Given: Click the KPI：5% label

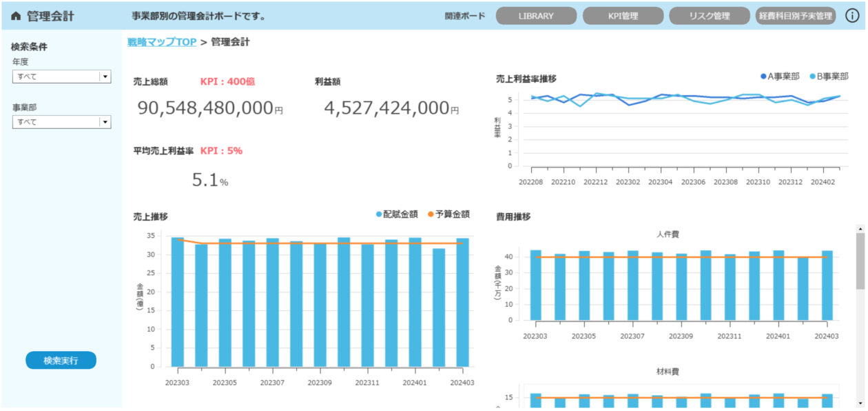Looking at the screenshot, I should tap(221, 150).
